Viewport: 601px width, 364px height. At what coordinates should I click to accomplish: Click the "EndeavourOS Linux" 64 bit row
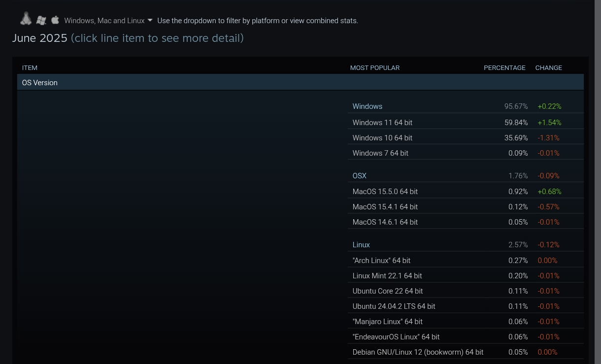coord(466,336)
